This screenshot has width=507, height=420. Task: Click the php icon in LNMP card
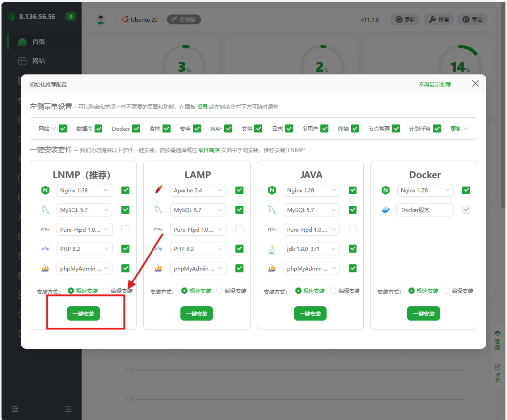coord(45,249)
